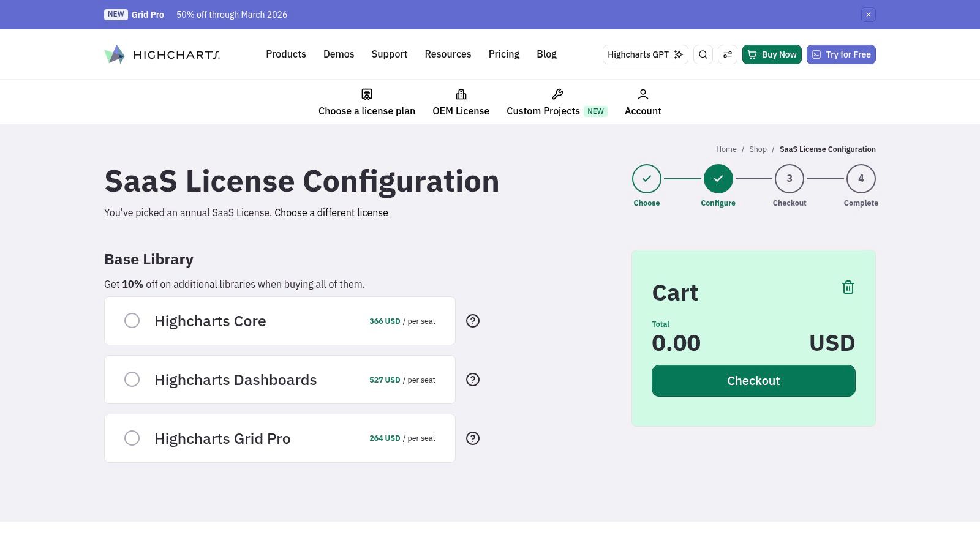Click the Choose step circle
Screen dimensions: 980x551
pyautogui.click(x=647, y=179)
